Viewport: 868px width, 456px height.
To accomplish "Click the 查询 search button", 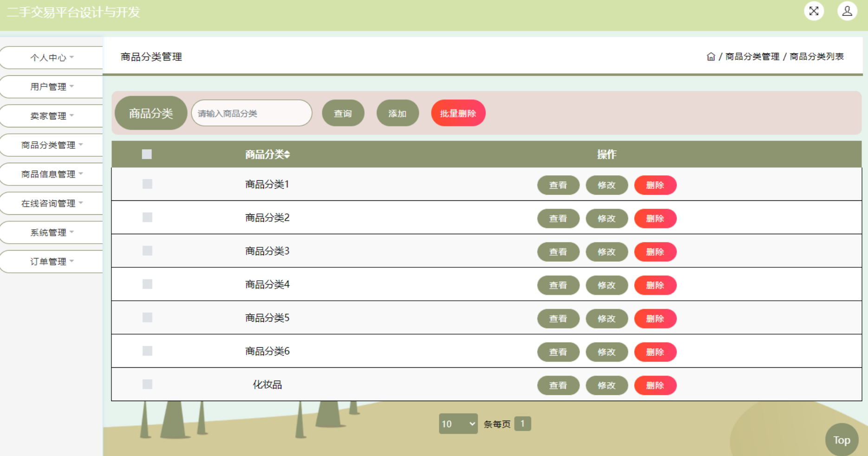I will tap(343, 113).
